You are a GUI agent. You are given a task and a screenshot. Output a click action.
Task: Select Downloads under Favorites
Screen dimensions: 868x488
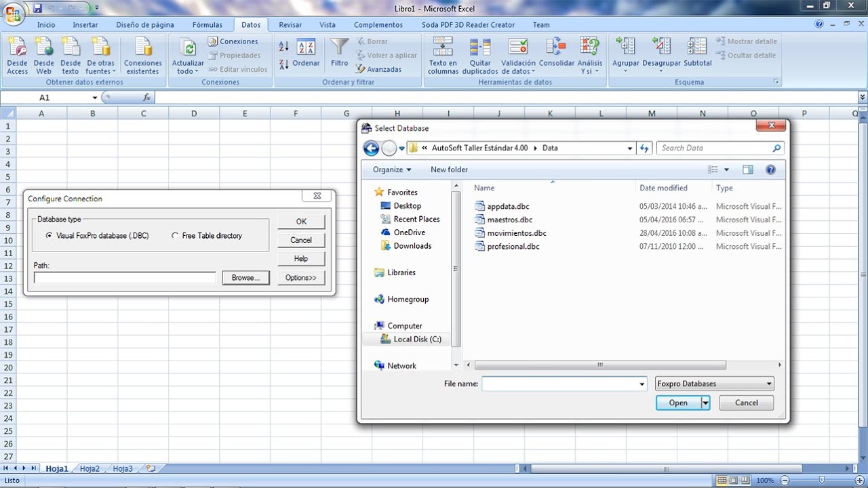point(412,246)
